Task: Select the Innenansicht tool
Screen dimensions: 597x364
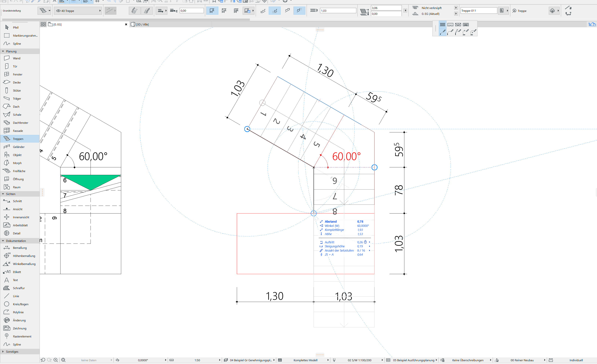Action: pyautogui.click(x=21, y=217)
